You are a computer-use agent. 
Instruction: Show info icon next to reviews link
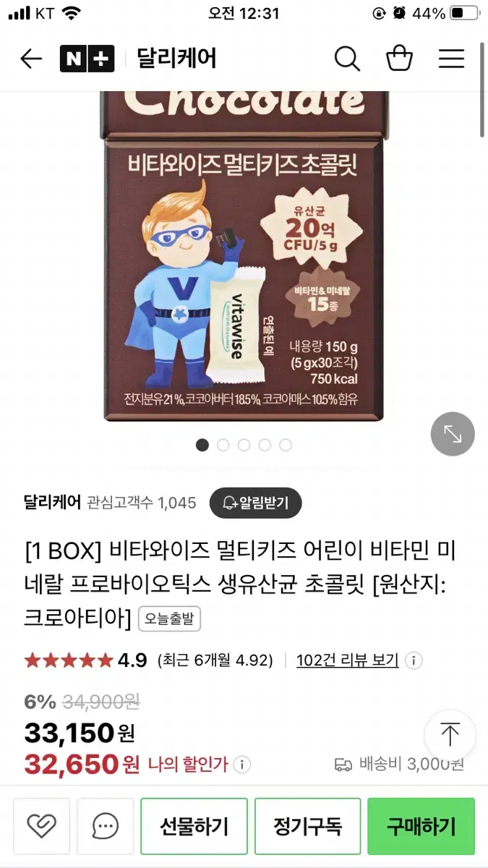coord(414,660)
